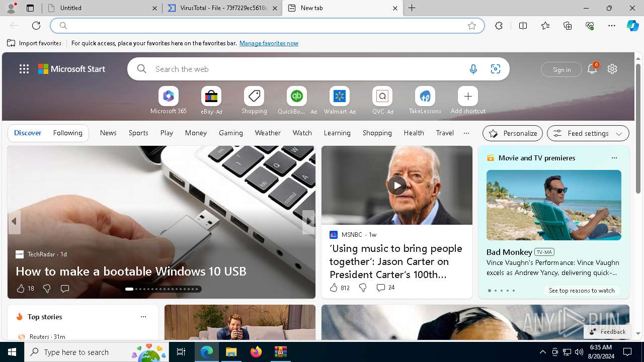
Task: Dislike the Jason Carter article
Action: (x=363, y=288)
